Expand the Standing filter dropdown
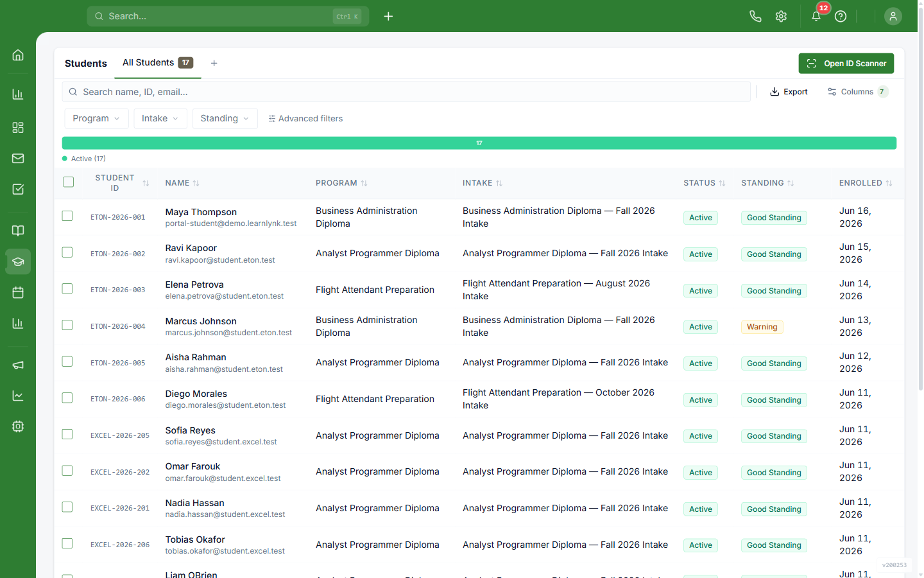Screen dimensions: 924x578 pyautogui.click(x=225, y=118)
